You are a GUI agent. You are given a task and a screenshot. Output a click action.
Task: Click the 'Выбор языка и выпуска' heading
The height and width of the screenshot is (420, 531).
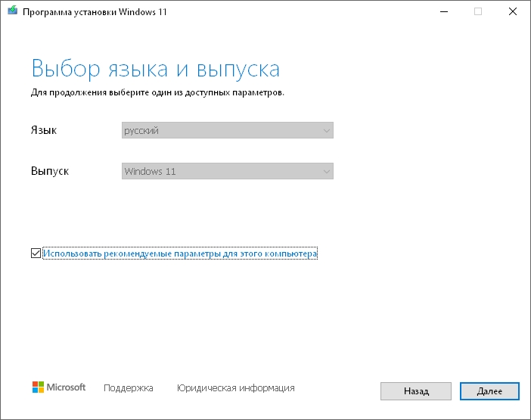pyautogui.click(x=156, y=69)
